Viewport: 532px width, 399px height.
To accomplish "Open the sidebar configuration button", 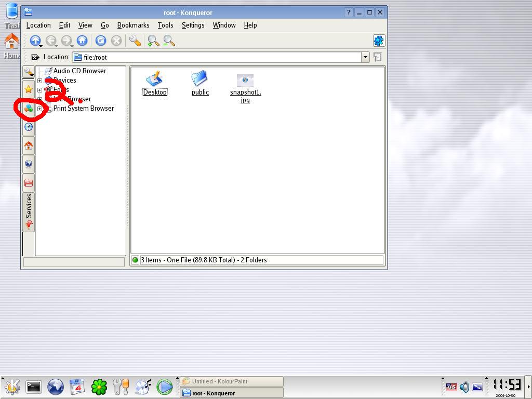I will [29, 72].
